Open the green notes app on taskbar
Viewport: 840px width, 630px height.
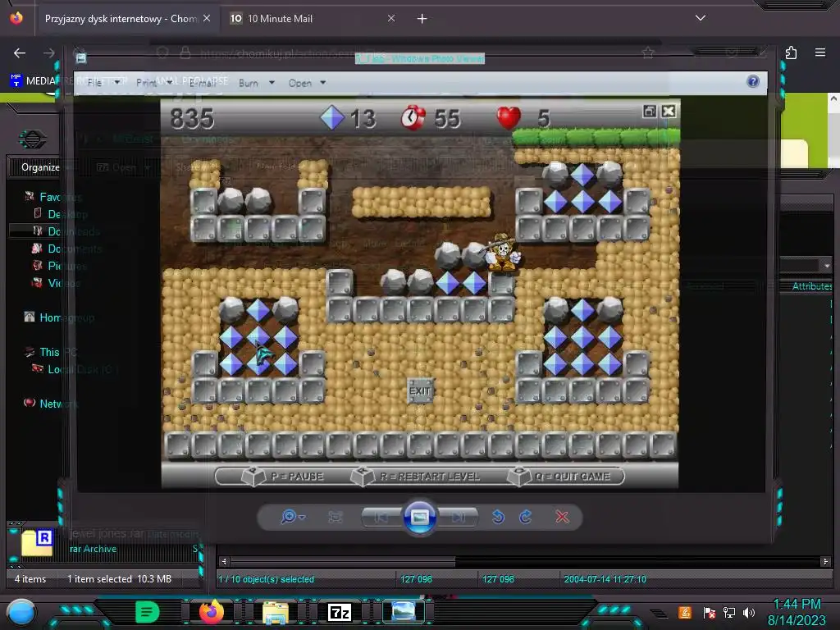tap(148, 612)
